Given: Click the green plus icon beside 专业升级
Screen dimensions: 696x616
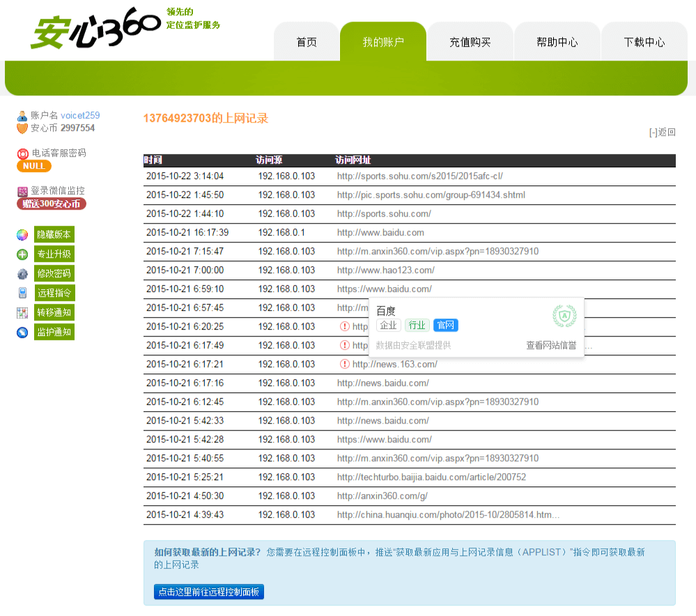Looking at the screenshot, I should pyautogui.click(x=22, y=254).
